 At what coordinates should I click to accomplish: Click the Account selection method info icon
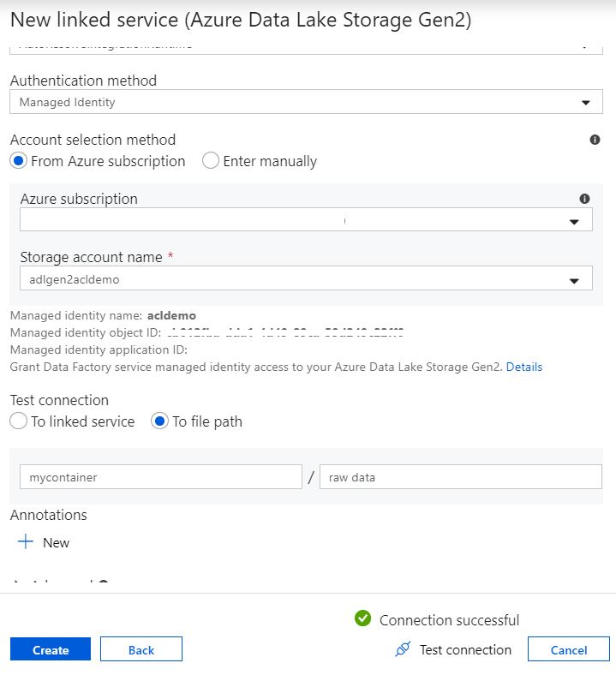coord(595,140)
